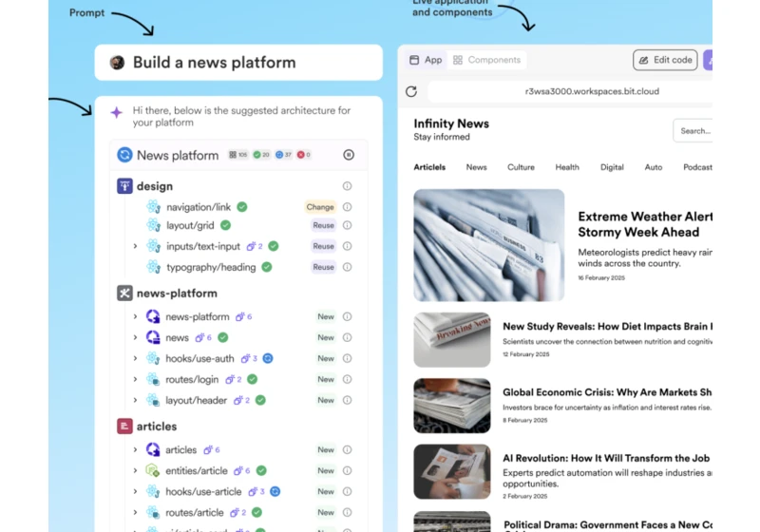Open info for navigation/link row
This screenshot has width=760, height=532.
pos(347,207)
